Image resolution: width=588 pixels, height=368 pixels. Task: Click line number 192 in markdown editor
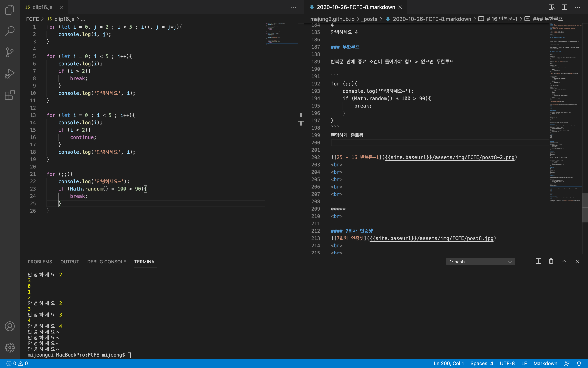point(315,84)
